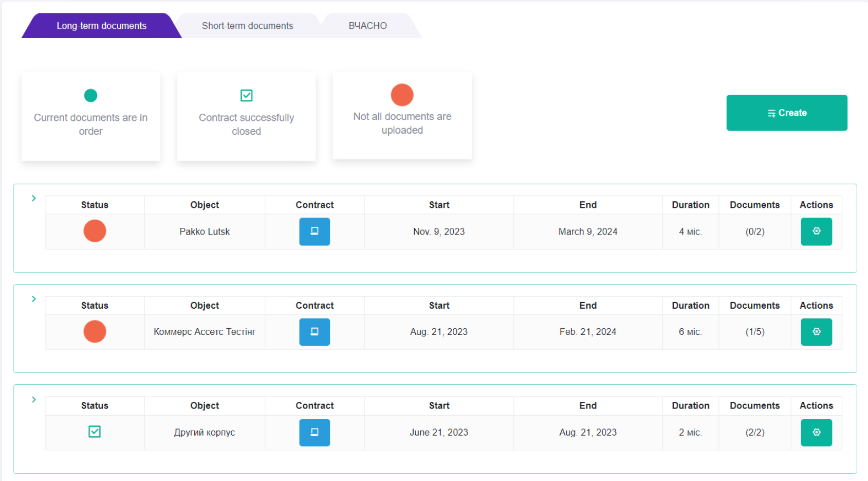The height and width of the screenshot is (481, 868).
Task: Click gear actions button for Pakko Lutsk
Action: coord(816,231)
